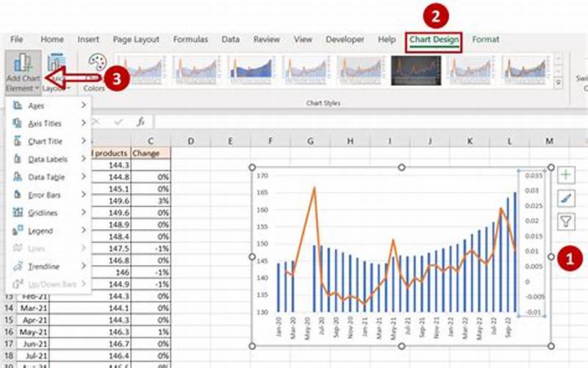Image resolution: width=588 pixels, height=368 pixels.
Task: Expand the Axis Titles submenu
Action: 49,123
